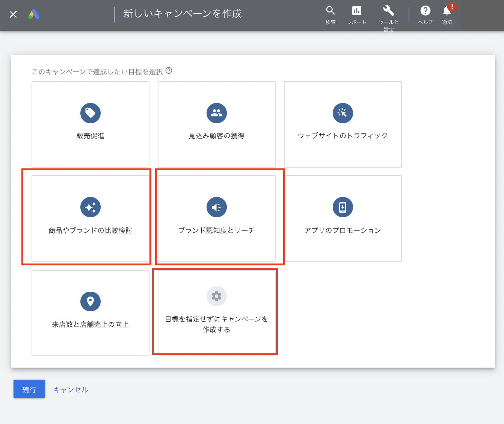Click help icon beside goal selection heading

click(x=169, y=71)
